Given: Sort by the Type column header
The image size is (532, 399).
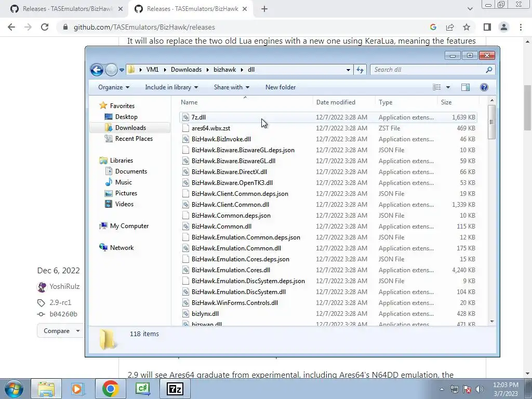Looking at the screenshot, I should point(406,102).
